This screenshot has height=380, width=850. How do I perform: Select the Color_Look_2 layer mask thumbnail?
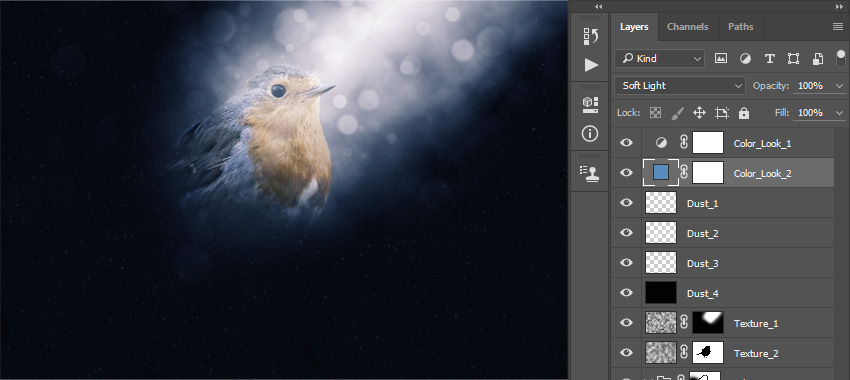coord(708,173)
